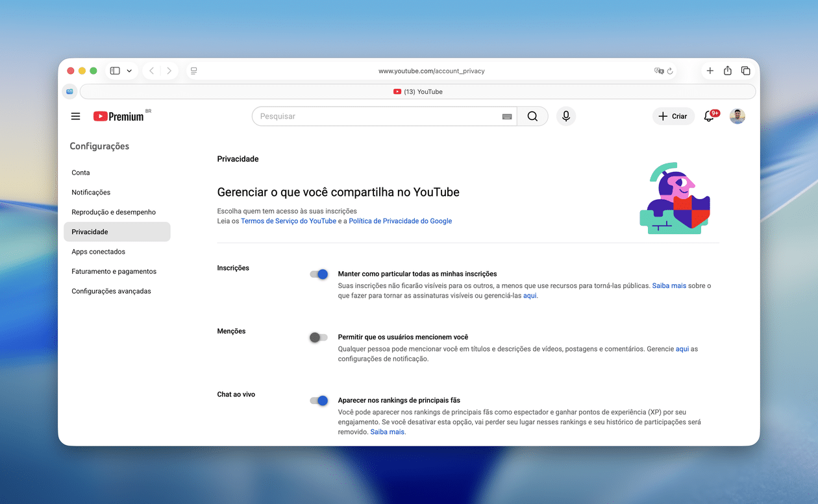Open Termos de Serviço do YouTube link
This screenshot has width=818, height=504.
288,221
